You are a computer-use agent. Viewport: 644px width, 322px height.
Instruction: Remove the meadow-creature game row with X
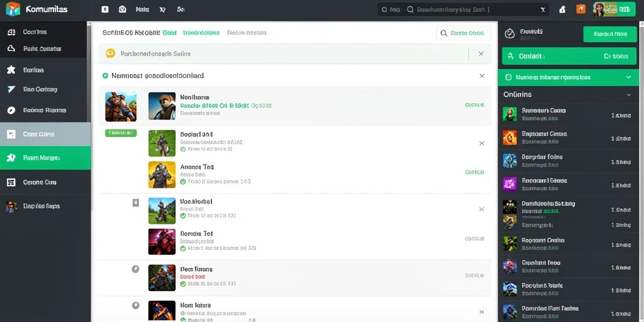pyautogui.click(x=482, y=209)
